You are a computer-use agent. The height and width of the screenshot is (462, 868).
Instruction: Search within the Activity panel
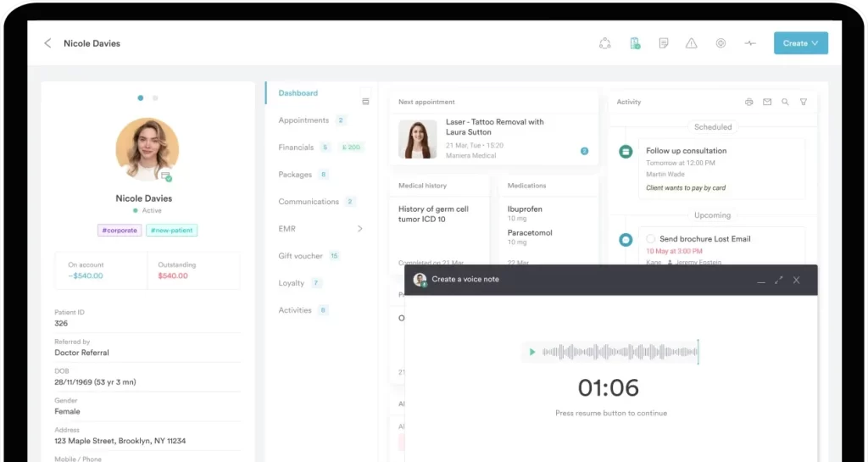point(785,102)
